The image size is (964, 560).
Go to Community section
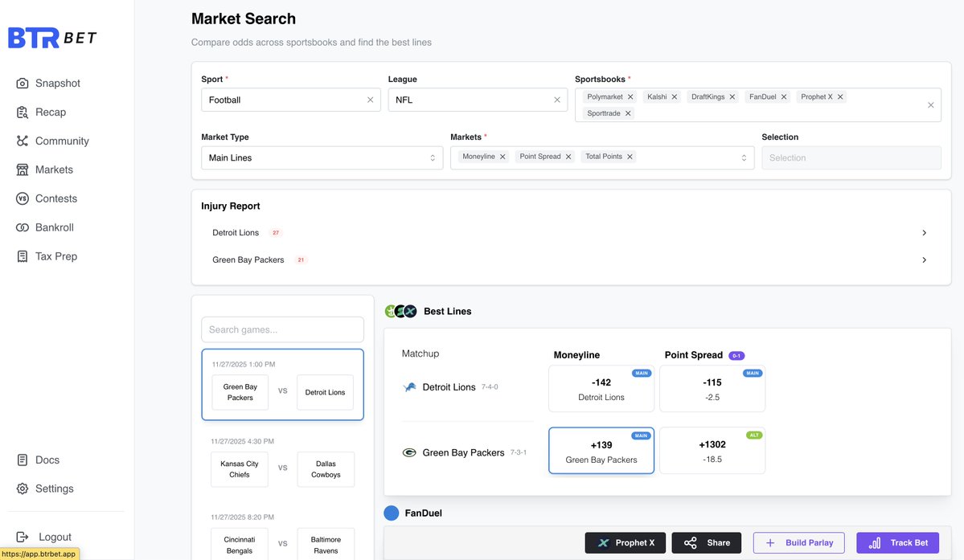coord(61,141)
